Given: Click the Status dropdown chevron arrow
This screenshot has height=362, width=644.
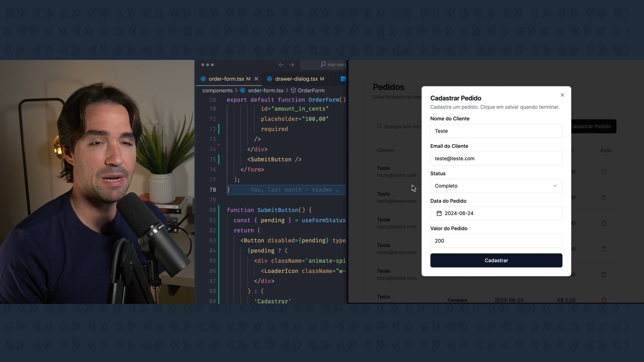Looking at the screenshot, I should 555,186.
